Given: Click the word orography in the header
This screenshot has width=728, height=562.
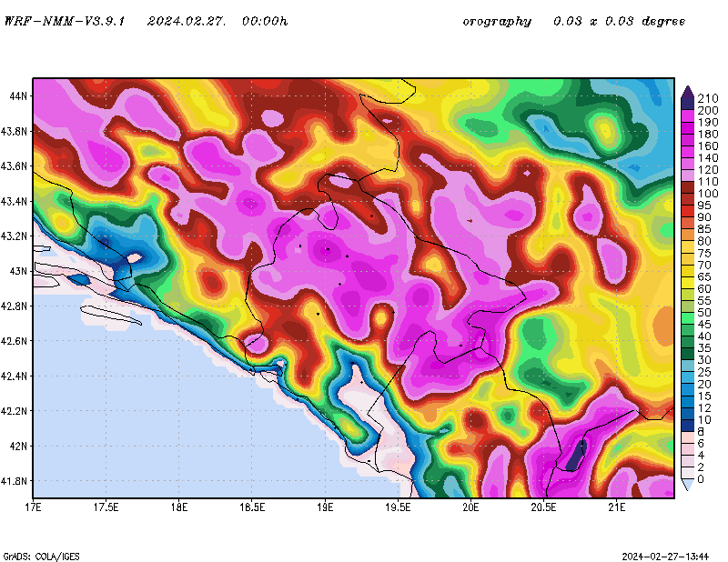Looking at the screenshot, I should (497, 22).
